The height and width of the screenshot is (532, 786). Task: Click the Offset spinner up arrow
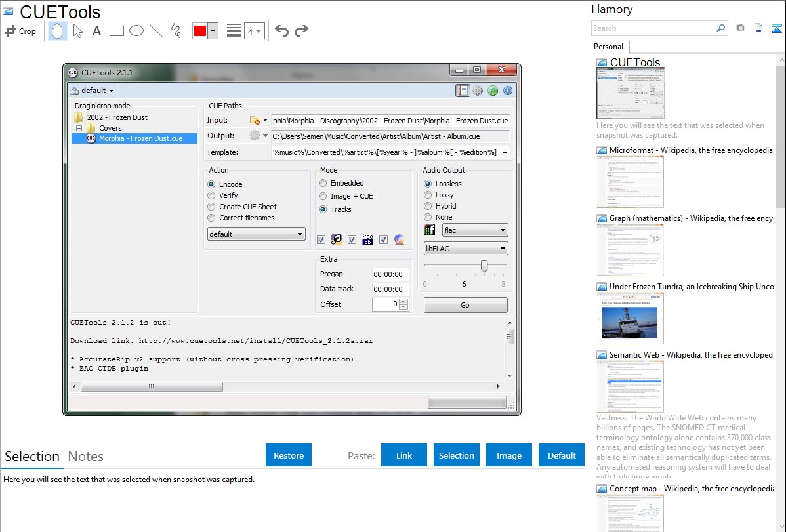[404, 301]
